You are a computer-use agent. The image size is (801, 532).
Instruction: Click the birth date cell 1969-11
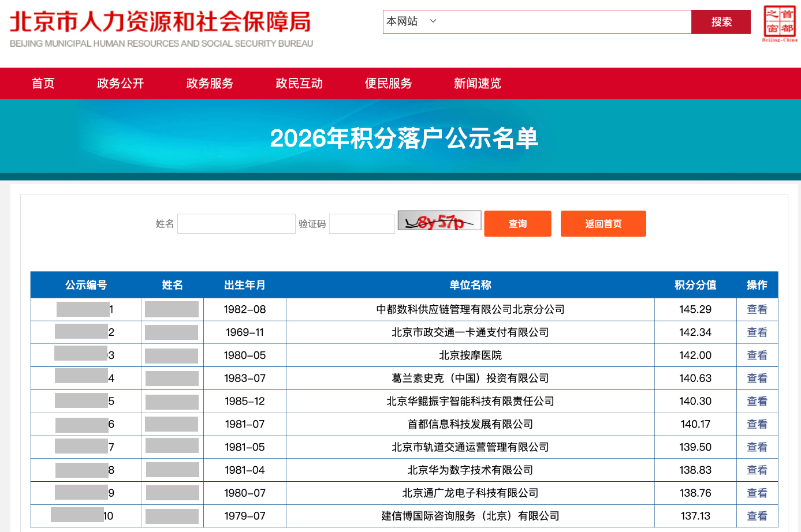click(x=245, y=332)
